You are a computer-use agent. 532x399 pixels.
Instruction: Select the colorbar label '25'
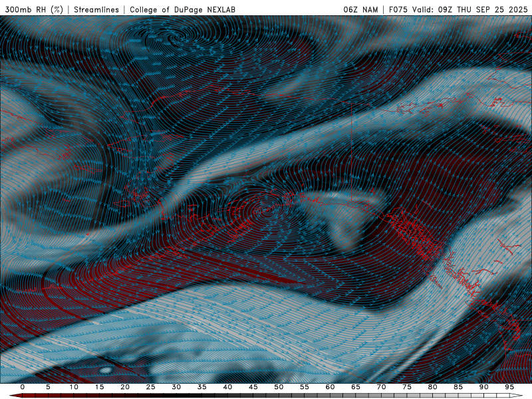[x=151, y=387]
